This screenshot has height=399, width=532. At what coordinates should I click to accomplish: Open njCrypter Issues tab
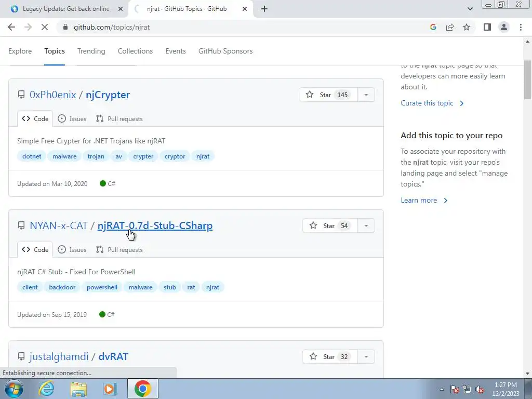(72, 119)
